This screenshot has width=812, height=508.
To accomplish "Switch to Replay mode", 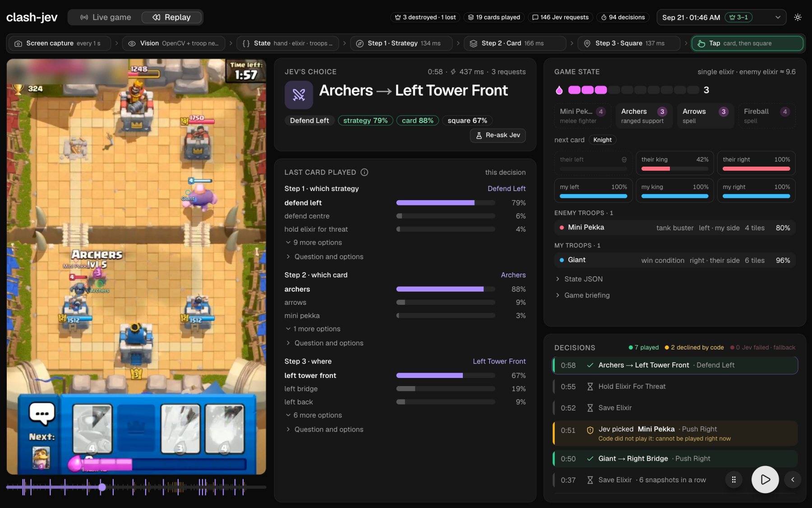I will tap(171, 17).
